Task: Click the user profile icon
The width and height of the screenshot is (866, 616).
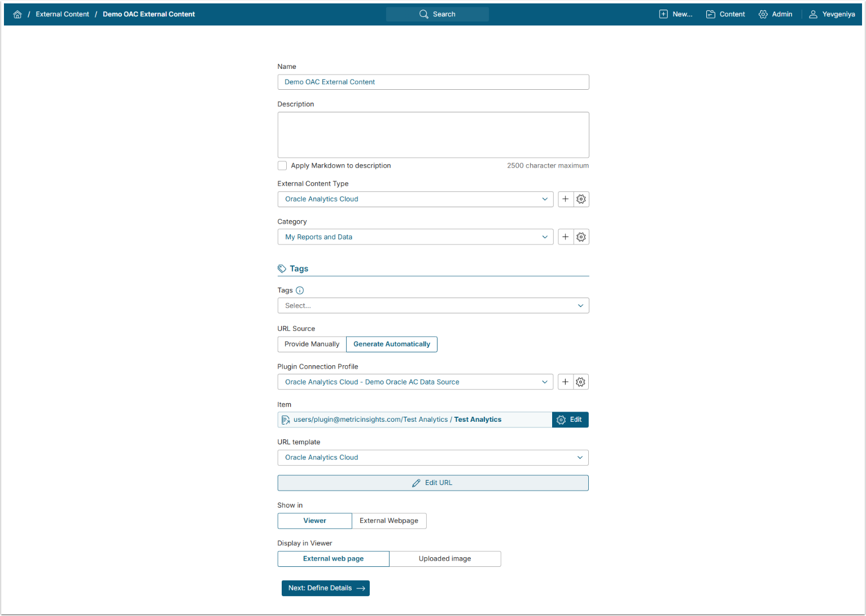Action: [x=813, y=14]
